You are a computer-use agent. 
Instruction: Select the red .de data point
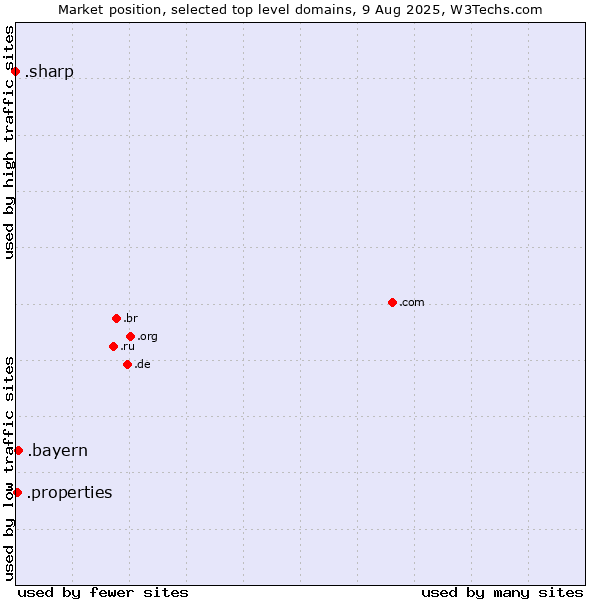[x=127, y=364]
